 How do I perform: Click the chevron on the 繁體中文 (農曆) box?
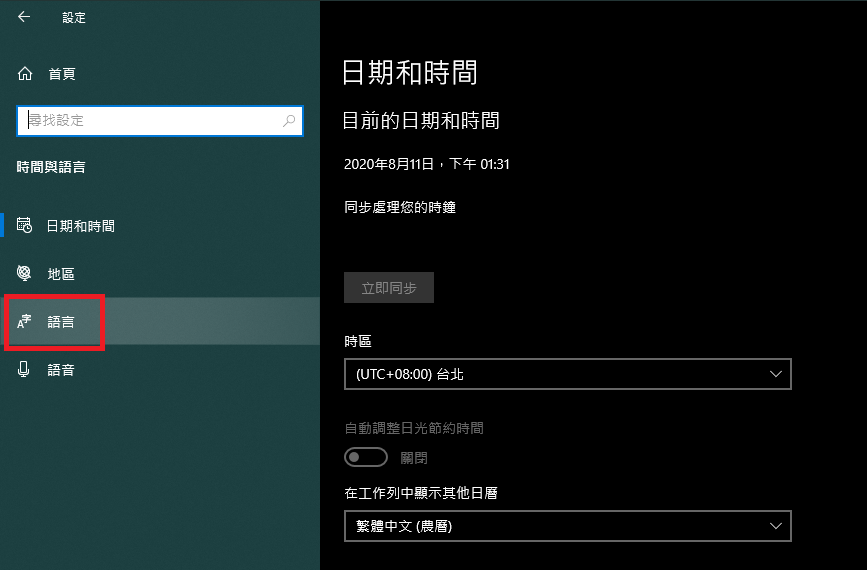[x=775, y=526]
